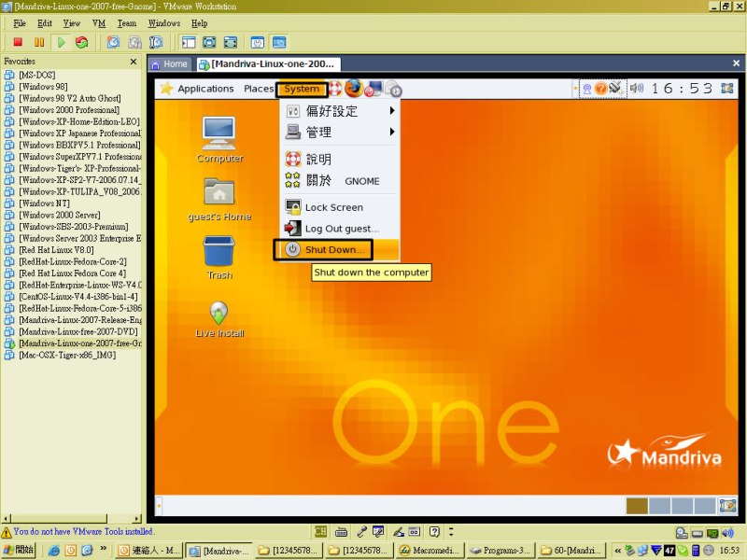Click the [Windows 98] virtual machine icon
The image size is (747, 560).
tap(9, 87)
